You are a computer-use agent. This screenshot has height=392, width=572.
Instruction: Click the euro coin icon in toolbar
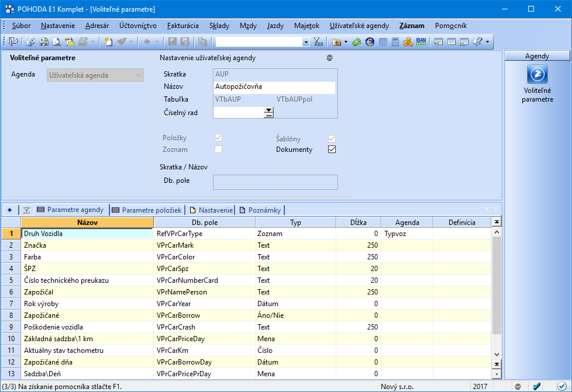[370, 42]
